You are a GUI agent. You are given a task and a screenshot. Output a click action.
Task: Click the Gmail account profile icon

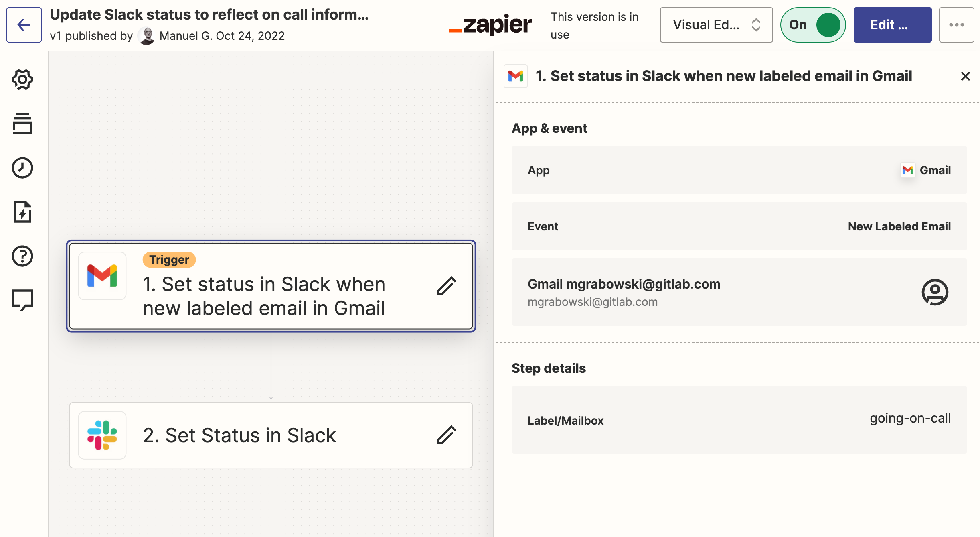935,292
